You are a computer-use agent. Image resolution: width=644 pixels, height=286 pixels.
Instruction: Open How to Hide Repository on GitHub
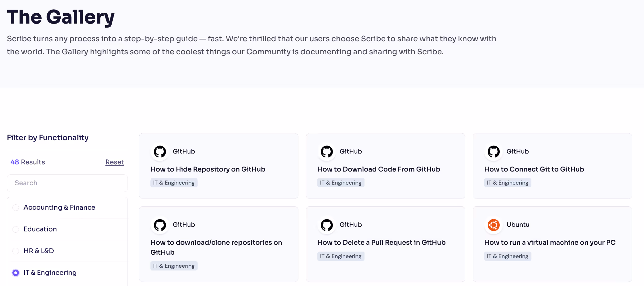[208, 169]
